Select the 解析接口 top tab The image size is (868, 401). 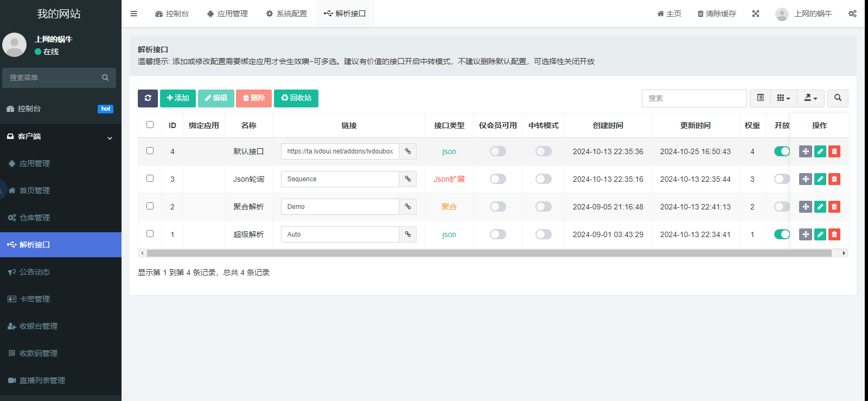point(345,14)
